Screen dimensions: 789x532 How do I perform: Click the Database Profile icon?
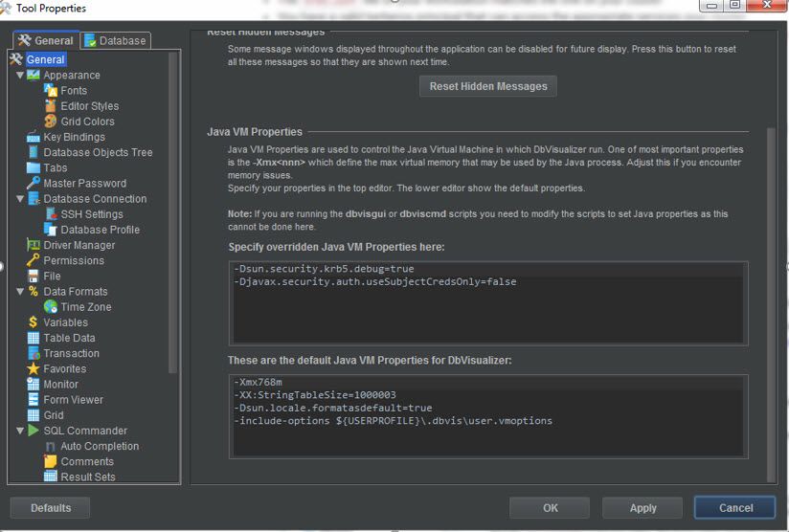[51, 230]
